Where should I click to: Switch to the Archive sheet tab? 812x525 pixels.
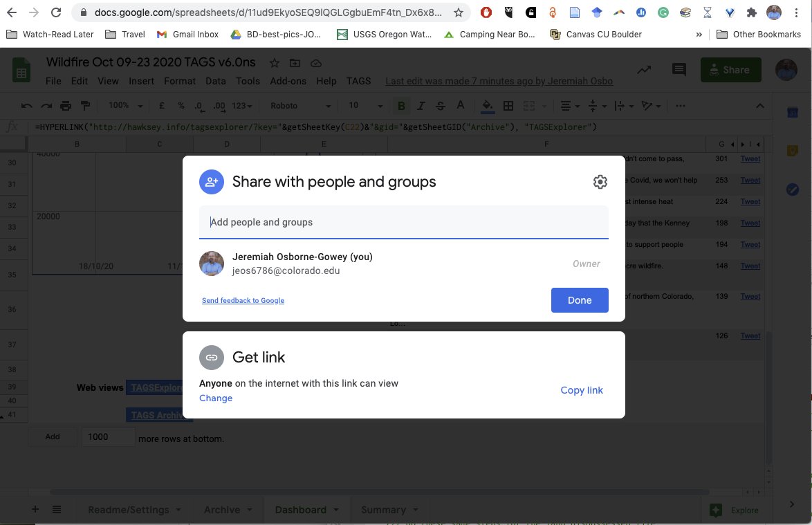[228, 510]
